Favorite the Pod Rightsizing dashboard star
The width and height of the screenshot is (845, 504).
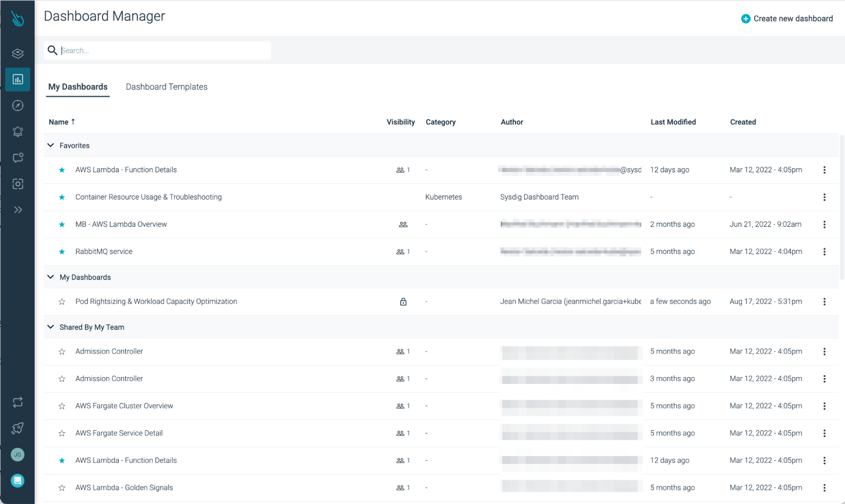coord(62,302)
